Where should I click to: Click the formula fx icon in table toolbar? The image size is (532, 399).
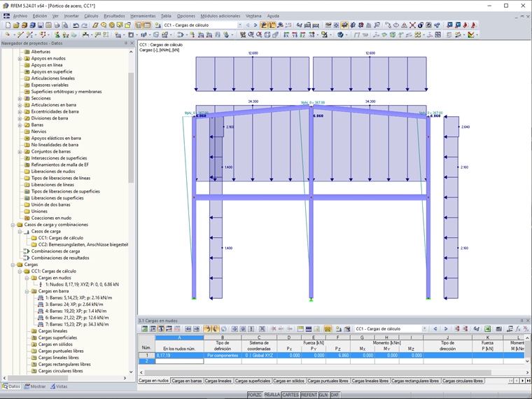[x=518, y=329]
